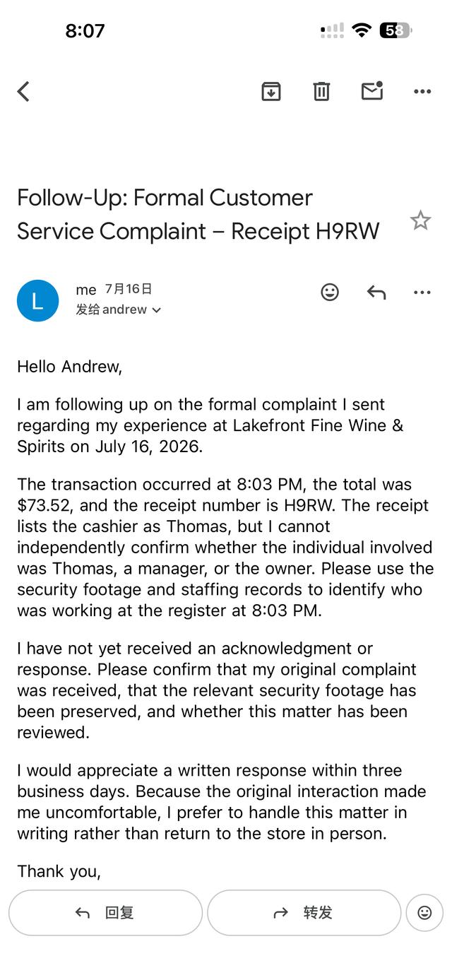Go back using the top-left arrow

[x=23, y=91]
